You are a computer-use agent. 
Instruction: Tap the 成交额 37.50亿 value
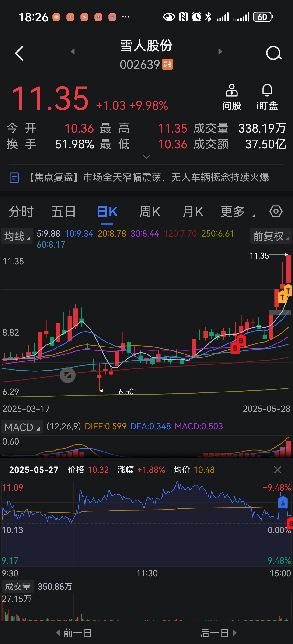(265, 144)
